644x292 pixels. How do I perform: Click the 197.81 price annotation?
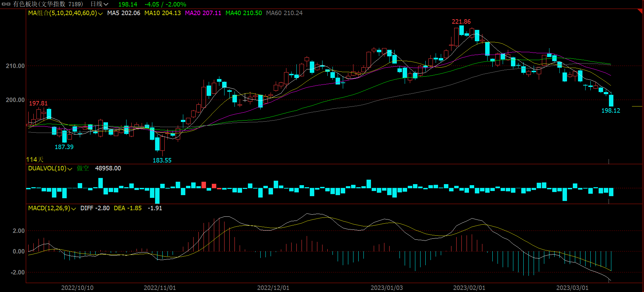(x=38, y=103)
